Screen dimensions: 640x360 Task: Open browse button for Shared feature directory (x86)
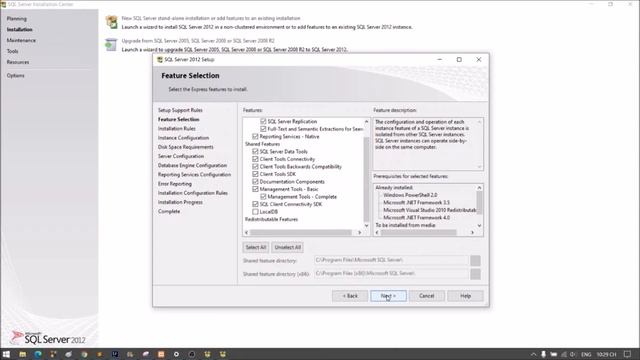pyautogui.click(x=475, y=274)
